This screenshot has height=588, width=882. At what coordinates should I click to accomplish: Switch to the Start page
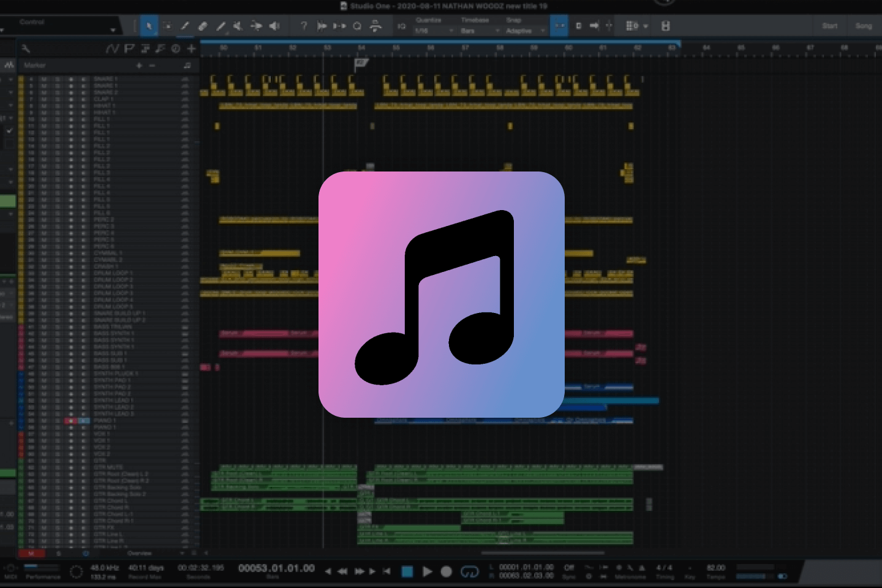[830, 26]
